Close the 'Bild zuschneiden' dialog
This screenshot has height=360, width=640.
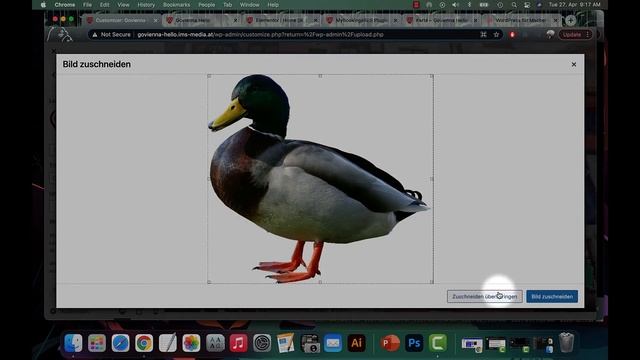click(573, 64)
